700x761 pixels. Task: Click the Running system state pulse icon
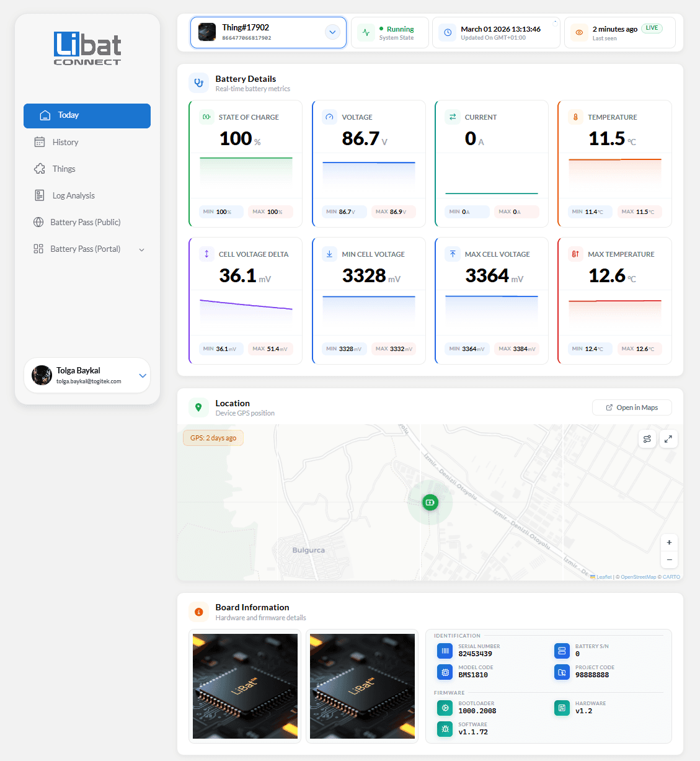pyautogui.click(x=366, y=33)
